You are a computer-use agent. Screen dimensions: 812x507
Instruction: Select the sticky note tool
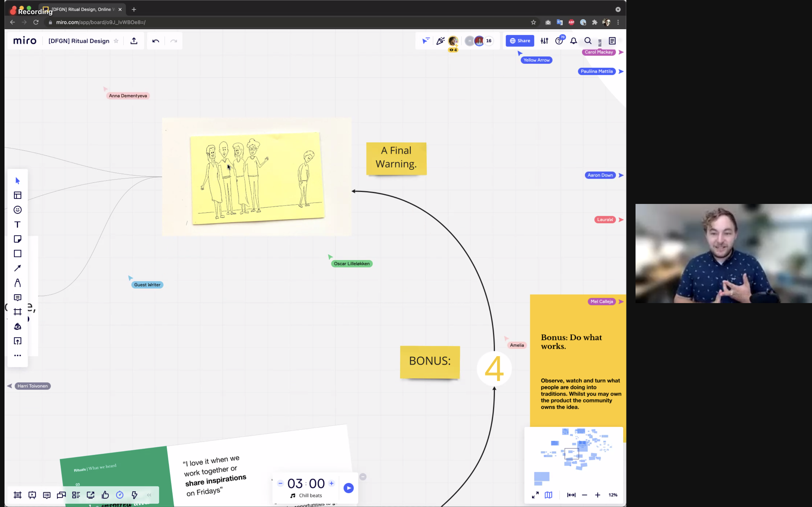tap(17, 238)
